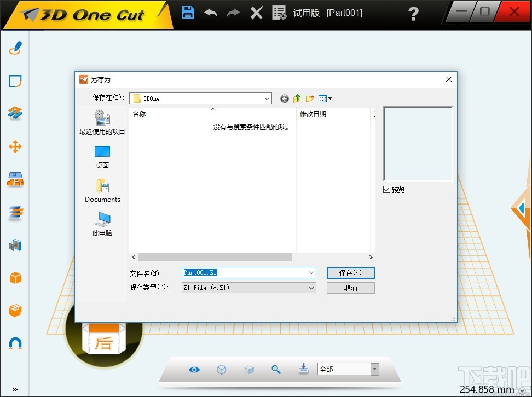Select the orange cube tool in sidebar
The height and width of the screenshot is (397, 532).
click(x=15, y=277)
